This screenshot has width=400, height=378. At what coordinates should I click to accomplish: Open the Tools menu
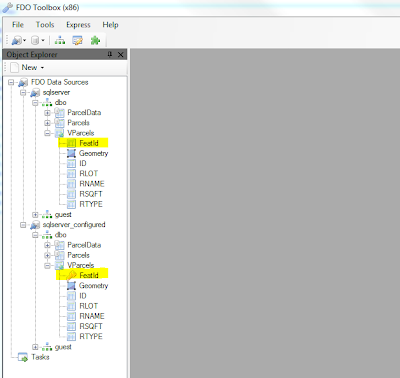45,25
